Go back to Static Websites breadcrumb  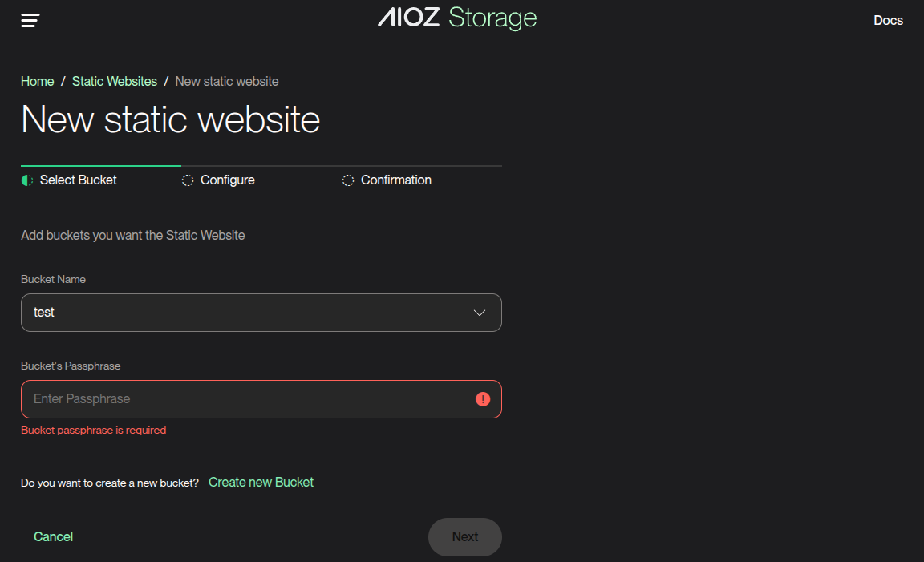[x=115, y=82]
